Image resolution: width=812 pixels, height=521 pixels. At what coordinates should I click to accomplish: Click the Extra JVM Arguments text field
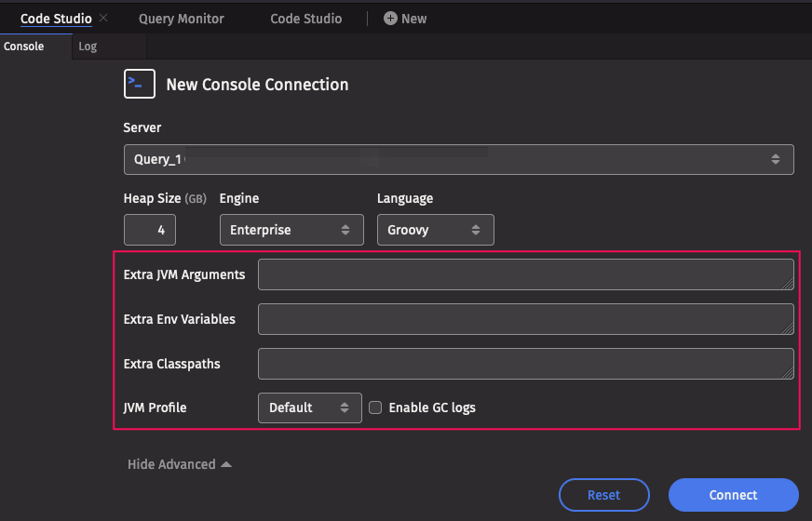coord(525,274)
